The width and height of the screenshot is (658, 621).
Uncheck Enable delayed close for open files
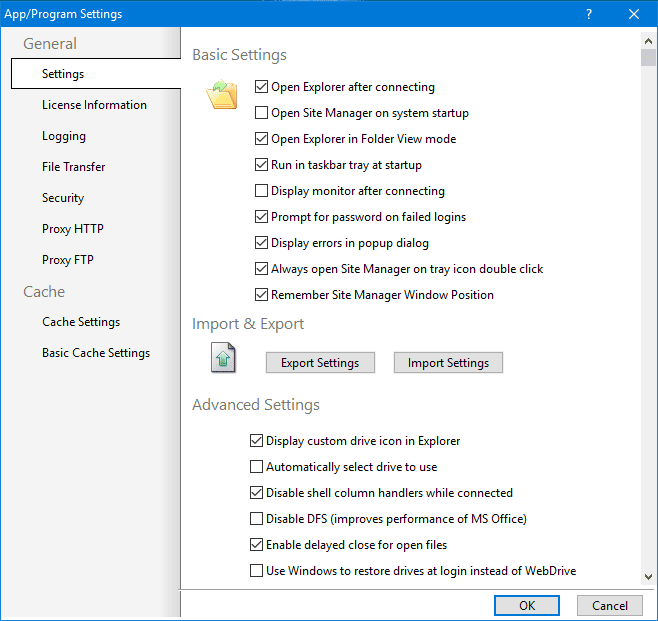[256, 545]
